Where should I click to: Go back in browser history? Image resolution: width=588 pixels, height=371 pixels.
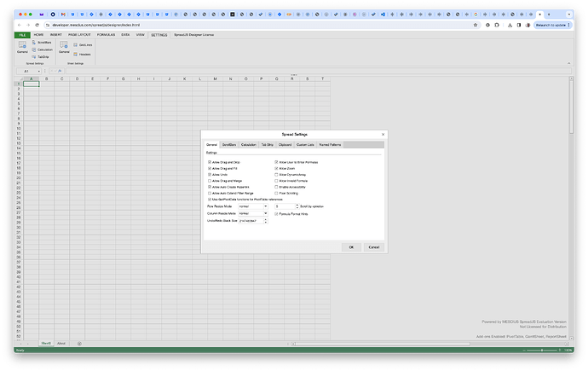19,25
